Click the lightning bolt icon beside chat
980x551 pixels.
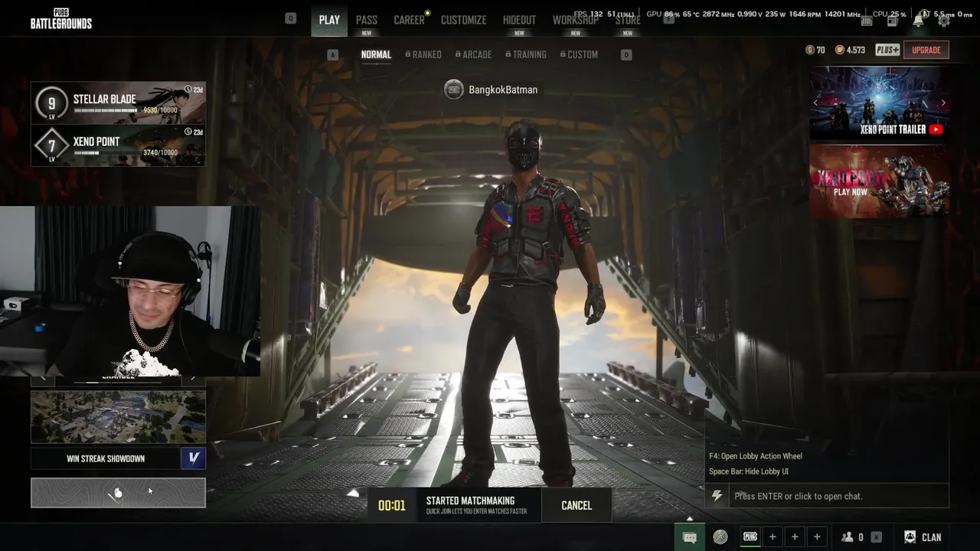pos(717,496)
